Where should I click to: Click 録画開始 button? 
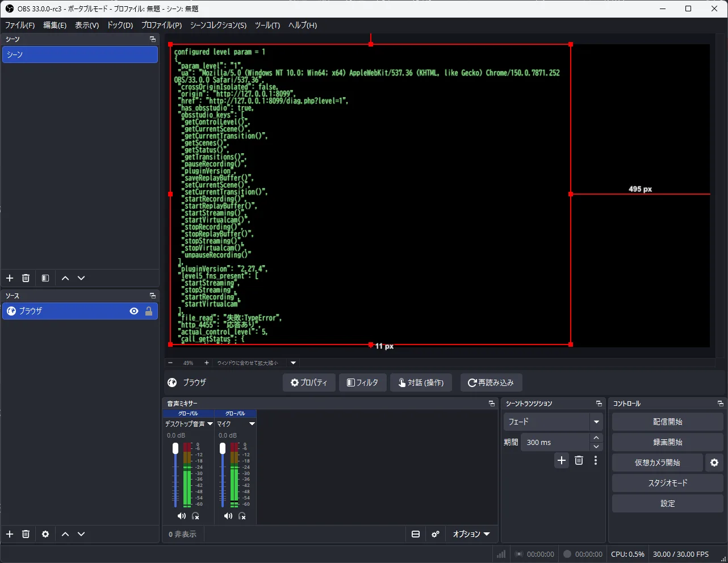coord(668,442)
